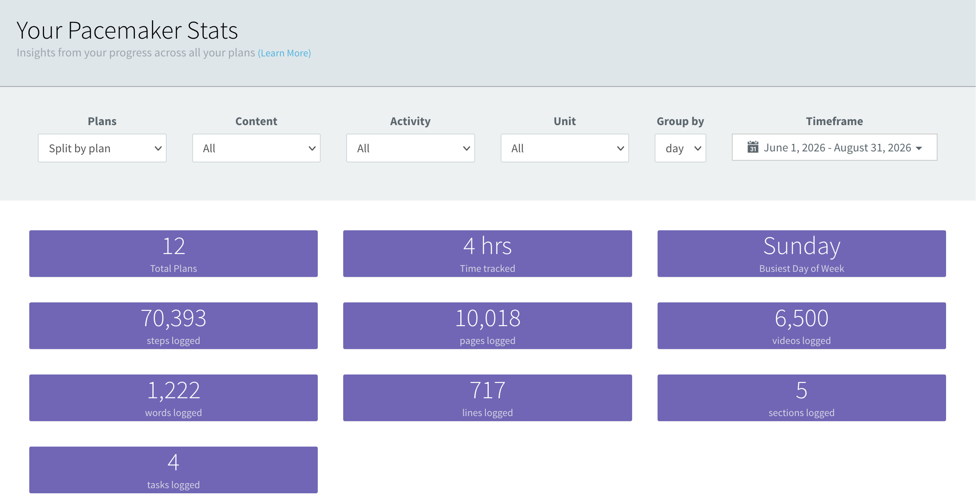This screenshot has width=980, height=503.
Task: Click the 5 sections logged card
Action: (802, 398)
